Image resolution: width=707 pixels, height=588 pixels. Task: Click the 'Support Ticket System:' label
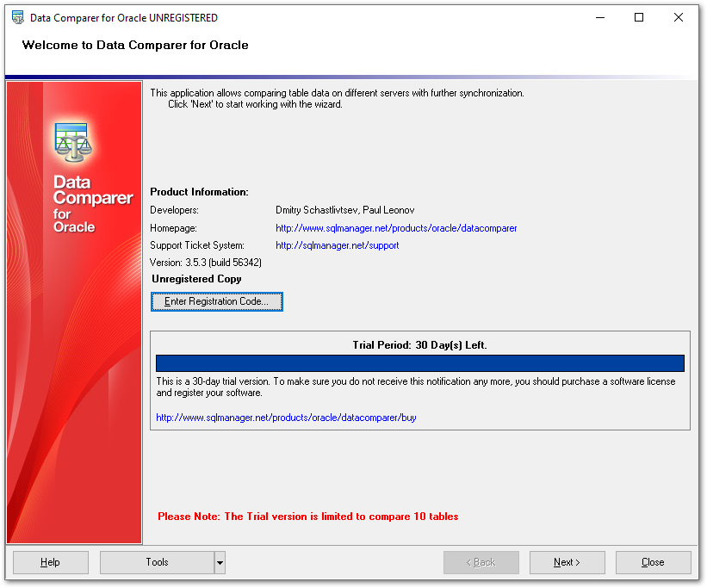[197, 245]
